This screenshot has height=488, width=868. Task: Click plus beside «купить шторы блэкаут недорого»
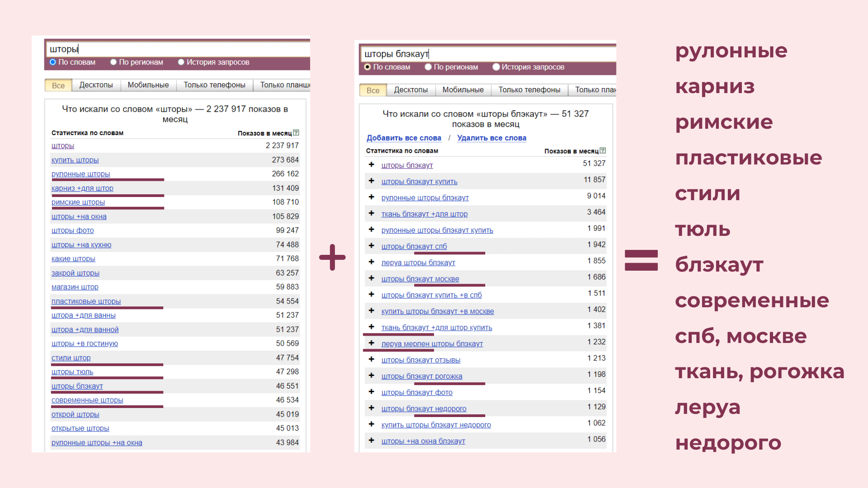coord(371,424)
